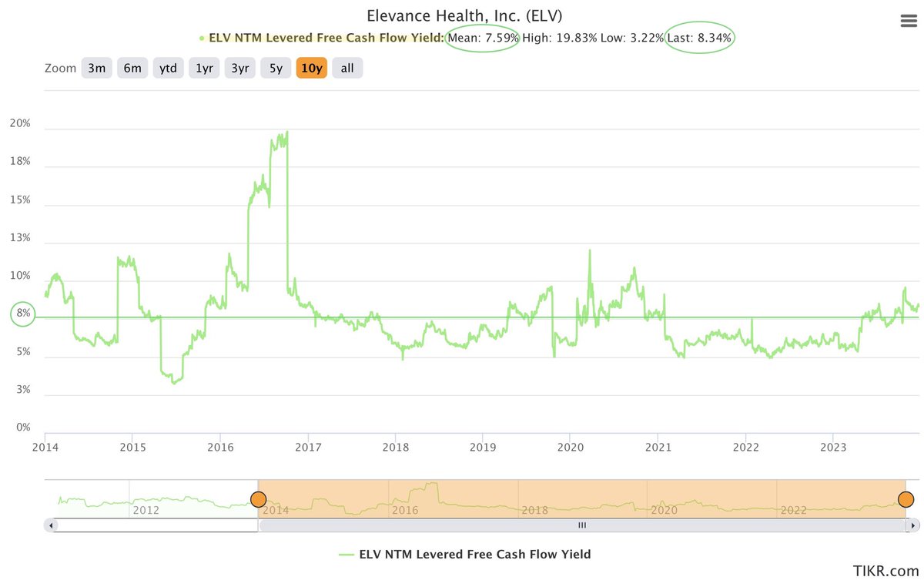This screenshot has height=587, width=924.
Task: Click the left navigator range handle
Action: pyautogui.click(x=258, y=499)
